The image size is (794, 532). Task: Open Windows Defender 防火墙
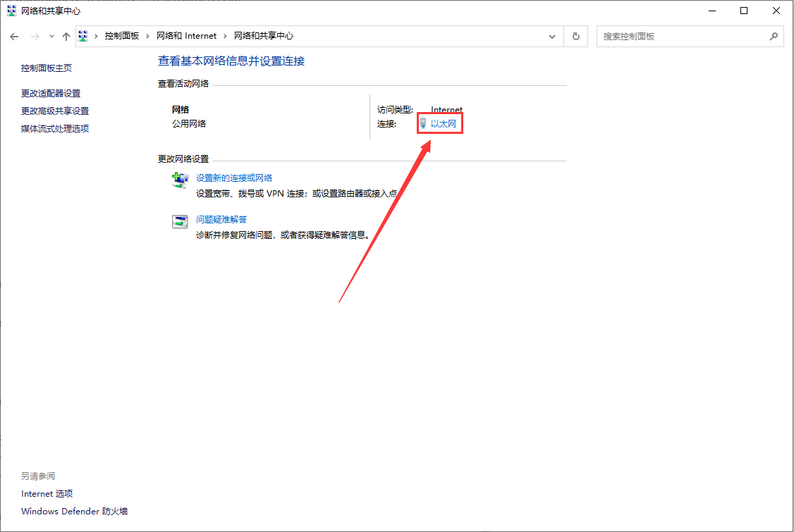(75, 512)
